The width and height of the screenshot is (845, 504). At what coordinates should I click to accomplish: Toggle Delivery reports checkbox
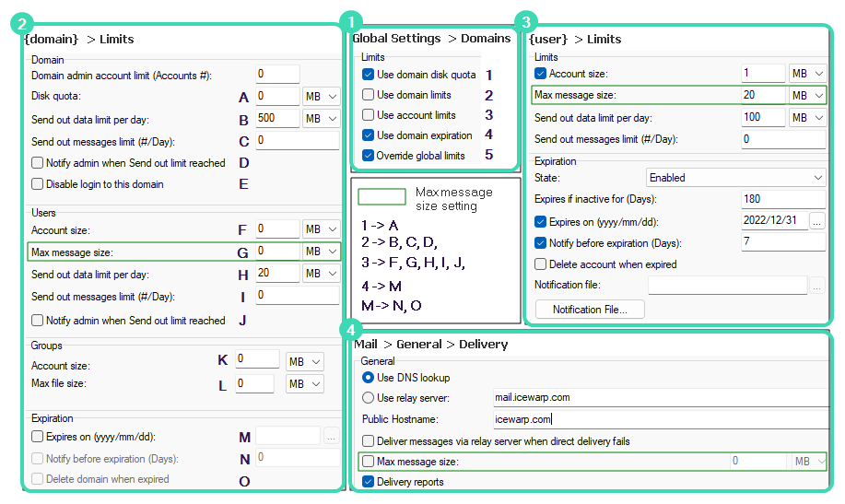tap(368, 482)
